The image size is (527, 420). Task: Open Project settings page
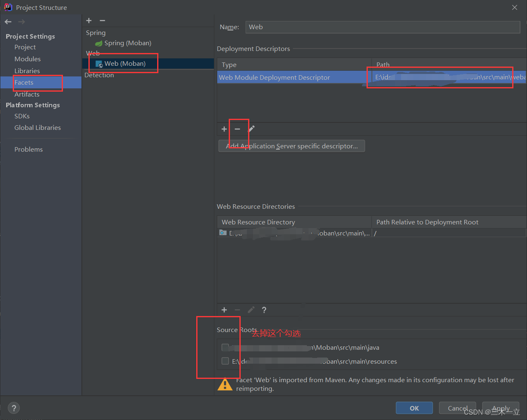(25, 47)
